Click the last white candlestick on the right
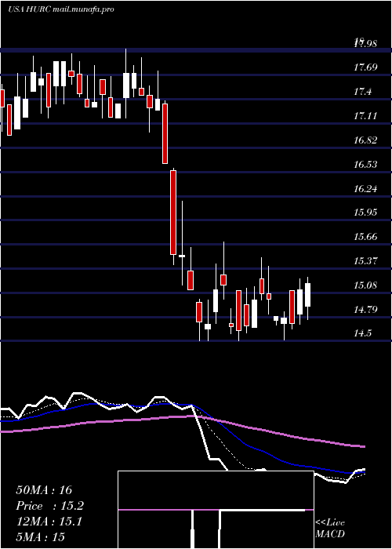Viewport: 392px width, 549px height. [307, 295]
